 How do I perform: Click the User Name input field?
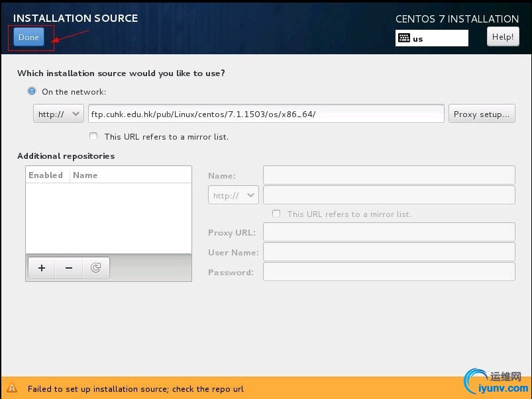pos(389,252)
